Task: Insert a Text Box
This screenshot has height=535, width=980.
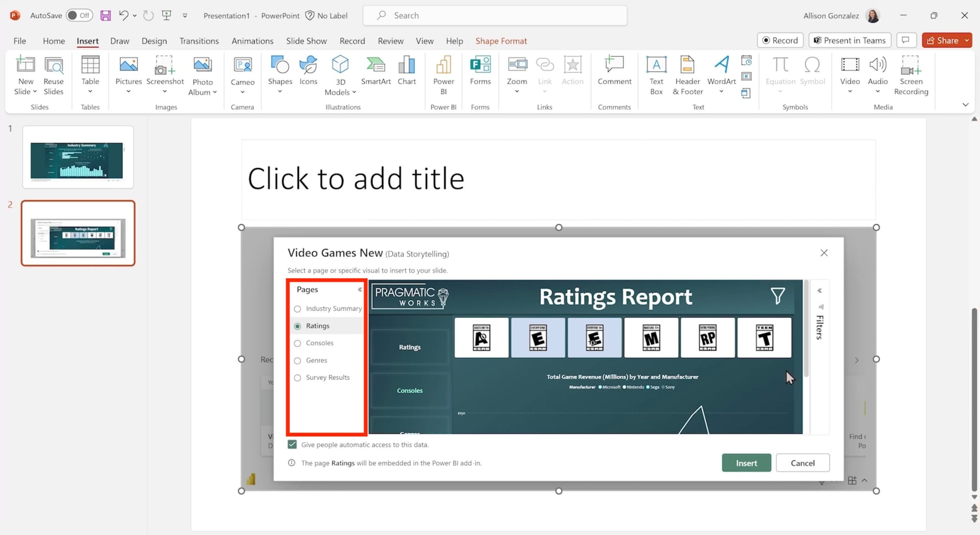Action: 656,75
